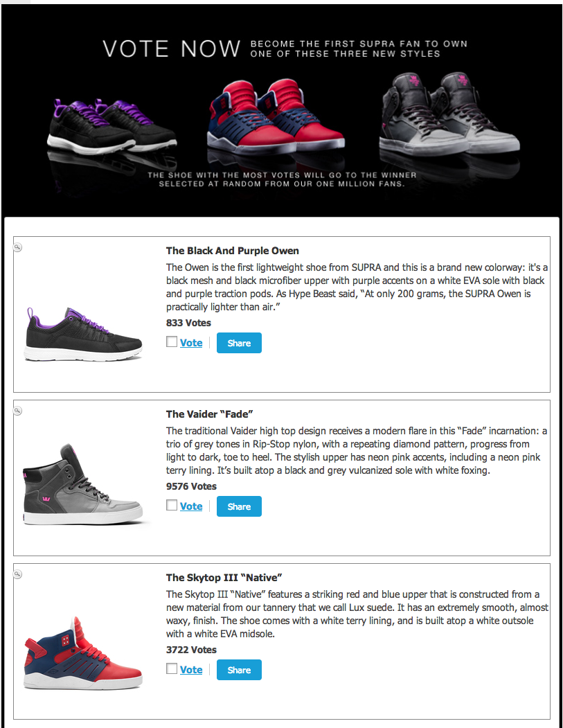The height and width of the screenshot is (728, 563).
Task: Share the Vaider Fade shoe
Action: (x=239, y=506)
